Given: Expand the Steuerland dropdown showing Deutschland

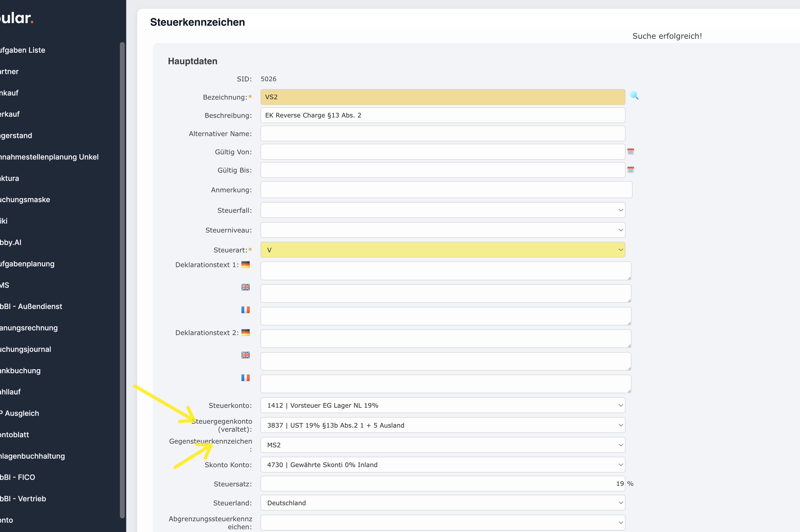Looking at the screenshot, I should point(442,503).
